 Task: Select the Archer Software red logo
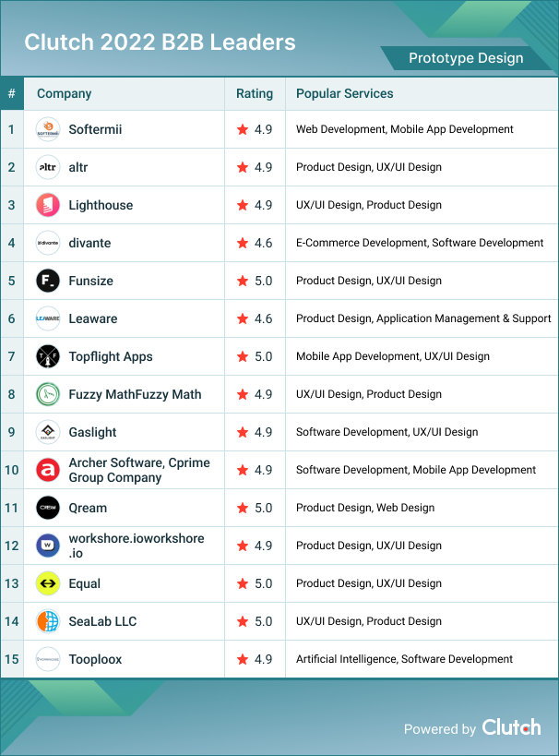click(48, 470)
